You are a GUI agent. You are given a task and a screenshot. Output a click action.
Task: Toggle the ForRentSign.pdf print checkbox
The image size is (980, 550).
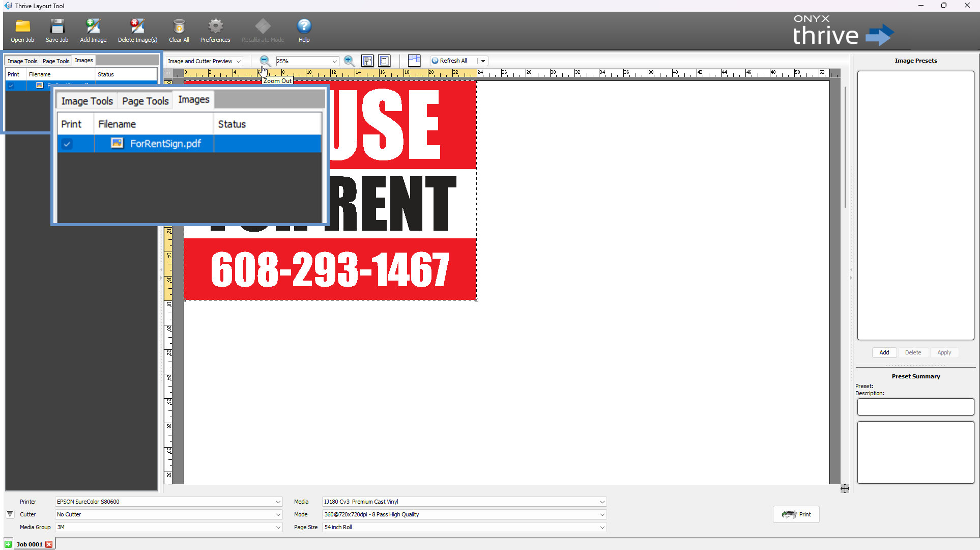click(x=67, y=144)
